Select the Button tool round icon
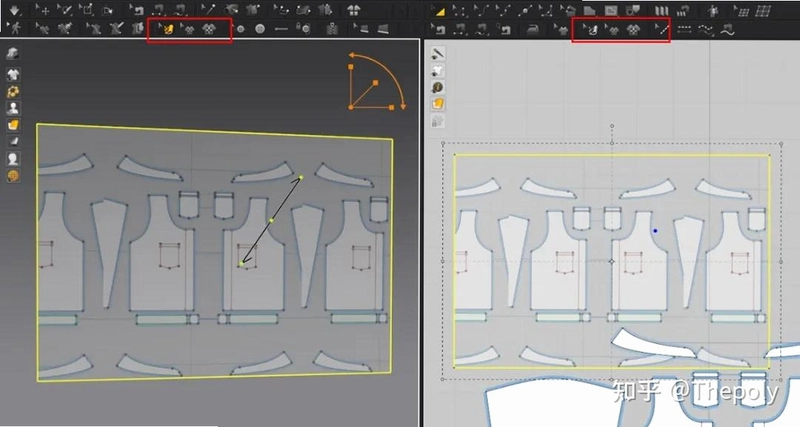800x427 pixels. coord(260,29)
